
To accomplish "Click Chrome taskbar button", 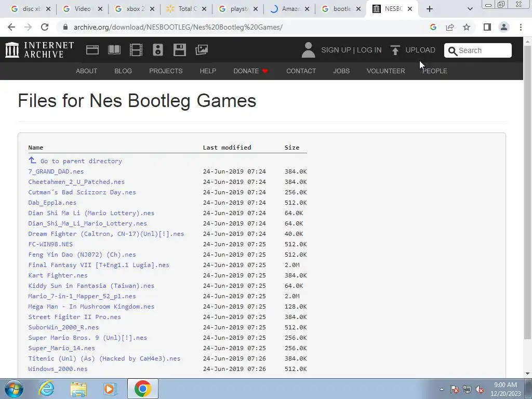I will point(143,389).
